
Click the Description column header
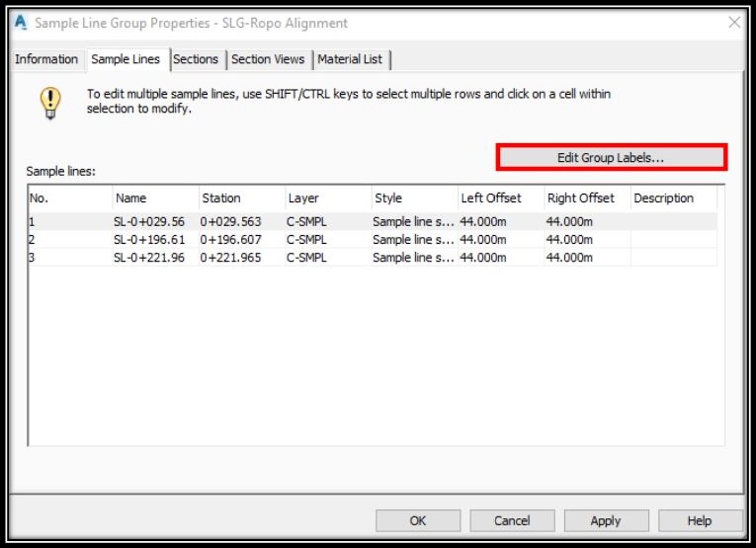674,197
